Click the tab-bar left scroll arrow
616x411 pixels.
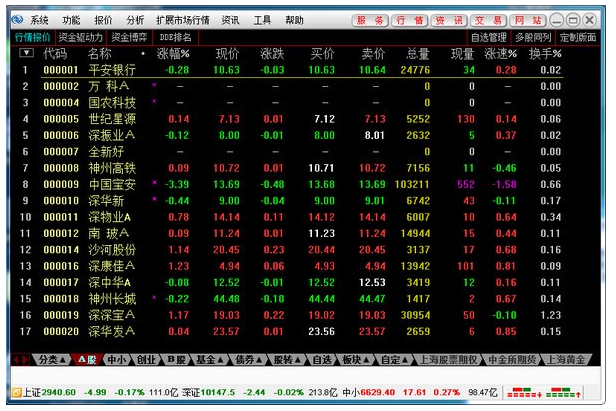pyautogui.click(x=16, y=360)
